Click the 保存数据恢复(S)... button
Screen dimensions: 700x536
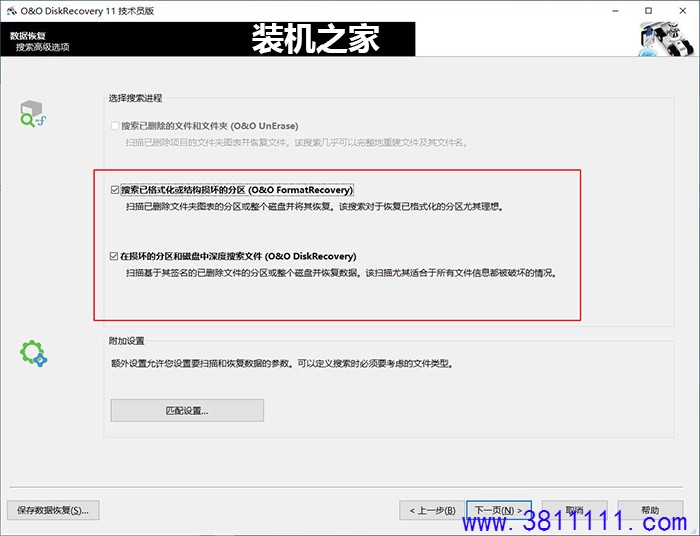(x=53, y=510)
